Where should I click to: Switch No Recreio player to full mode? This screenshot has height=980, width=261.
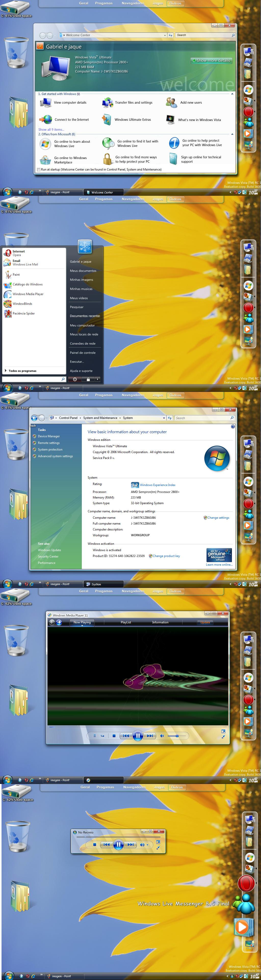tap(158, 842)
